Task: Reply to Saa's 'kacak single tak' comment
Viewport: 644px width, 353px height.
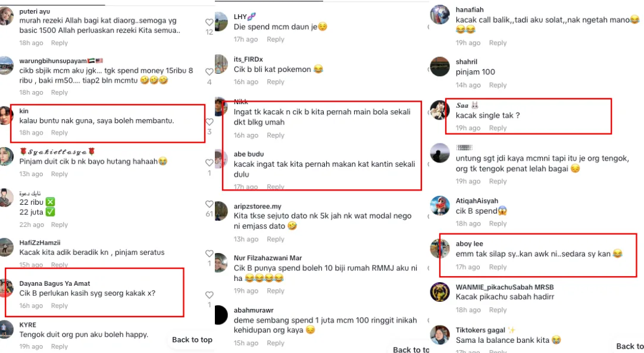Action: click(498, 128)
